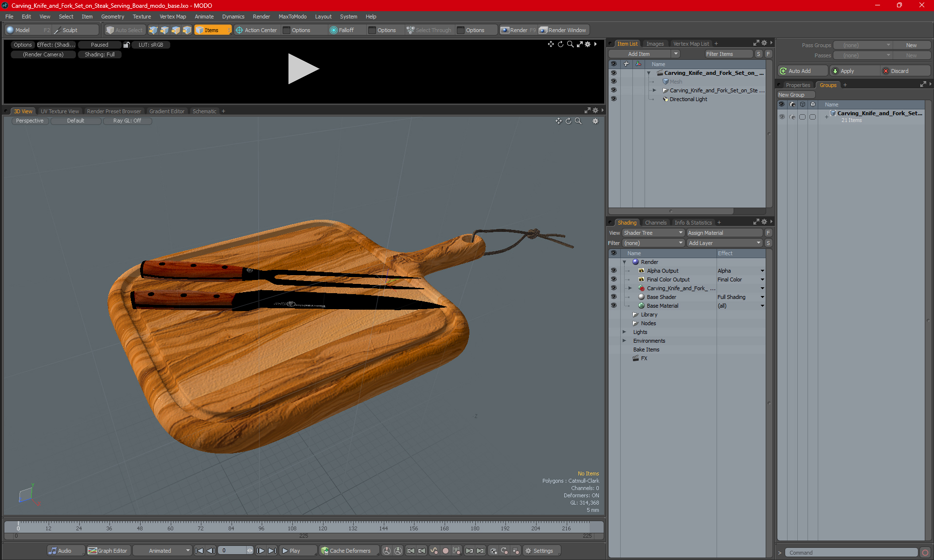Viewport: 934px width, 560px height.
Task: Toggle visibility eye of Final Color Output
Action: (x=613, y=280)
